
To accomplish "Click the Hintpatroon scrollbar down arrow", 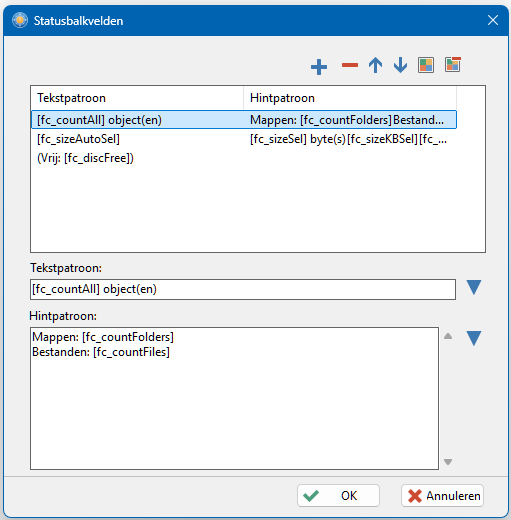I will pos(448,462).
